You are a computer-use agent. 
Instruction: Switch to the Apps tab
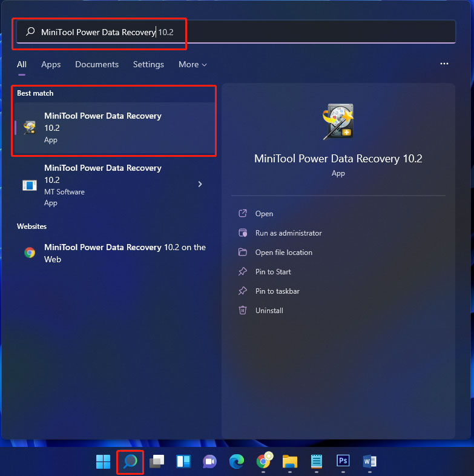pos(51,65)
